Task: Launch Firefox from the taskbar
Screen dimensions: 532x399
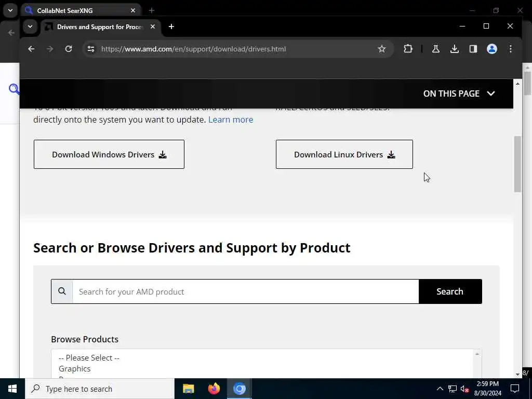Action: 214,389
